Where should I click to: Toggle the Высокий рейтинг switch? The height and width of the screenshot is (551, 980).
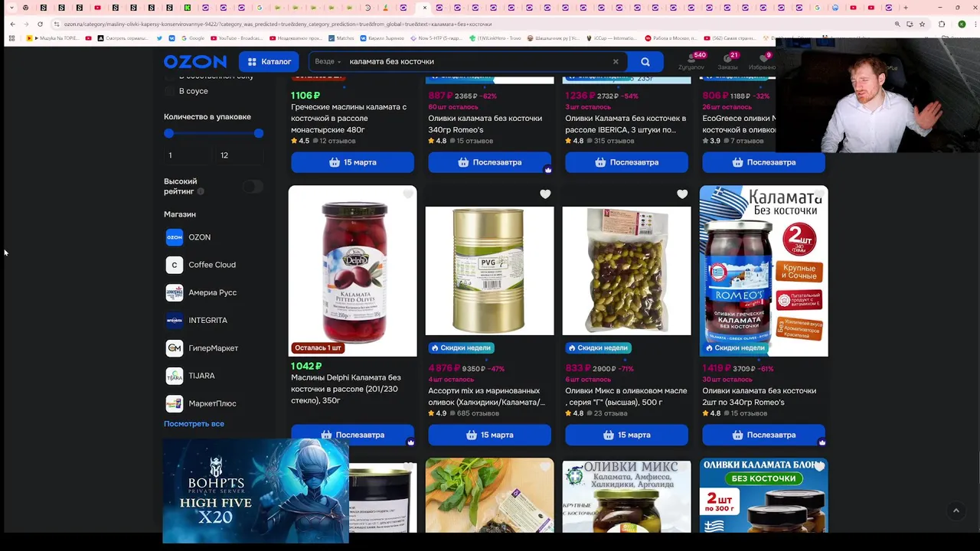coord(253,187)
